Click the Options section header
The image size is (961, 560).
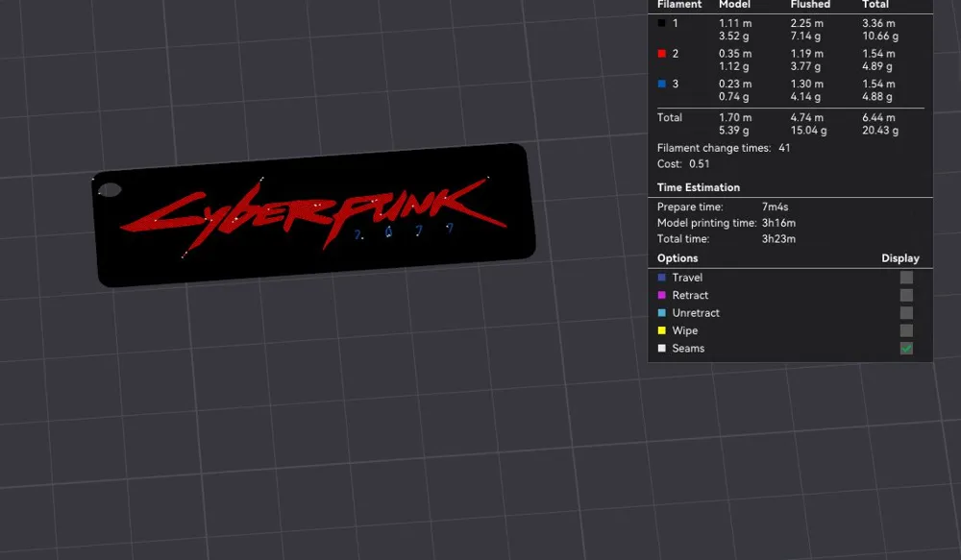coord(678,258)
